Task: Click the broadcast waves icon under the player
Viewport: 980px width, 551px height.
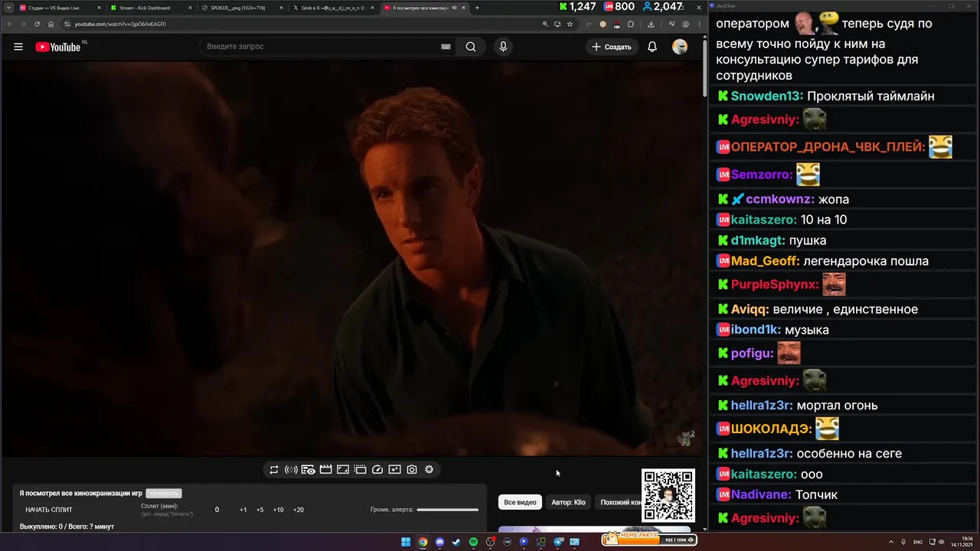Action: click(x=291, y=470)
